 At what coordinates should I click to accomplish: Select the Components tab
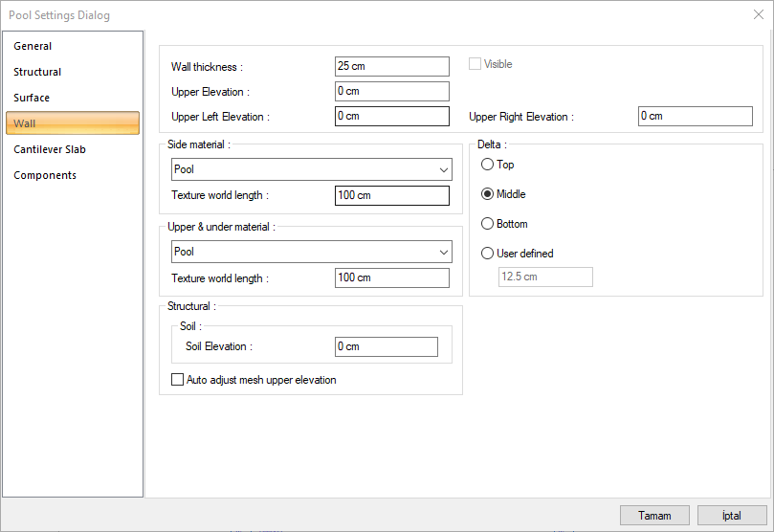[45, 175]
